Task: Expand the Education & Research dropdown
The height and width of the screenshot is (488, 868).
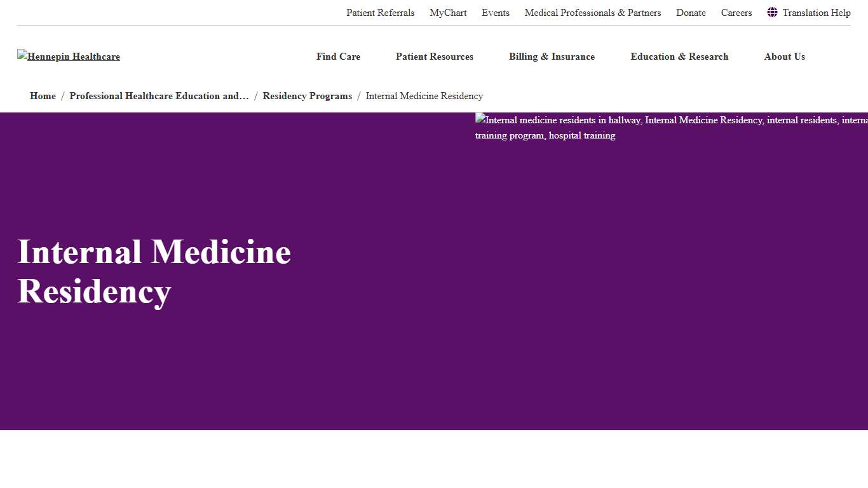Action: [x=679, y=57]
